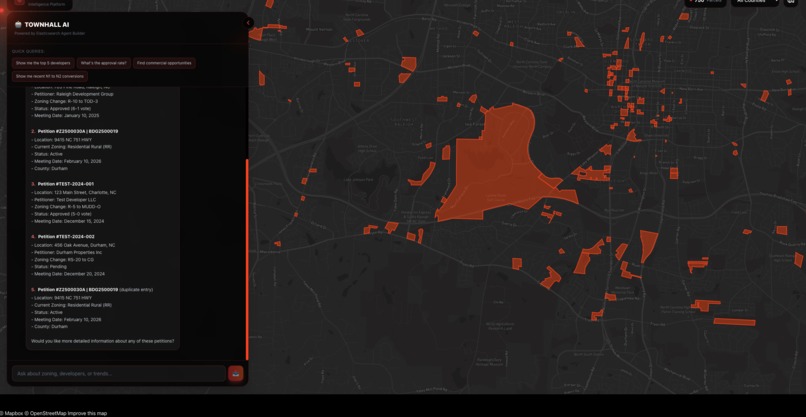Click second result heading Petition #Z2500030A | BDG2500019

pos(78,131)
